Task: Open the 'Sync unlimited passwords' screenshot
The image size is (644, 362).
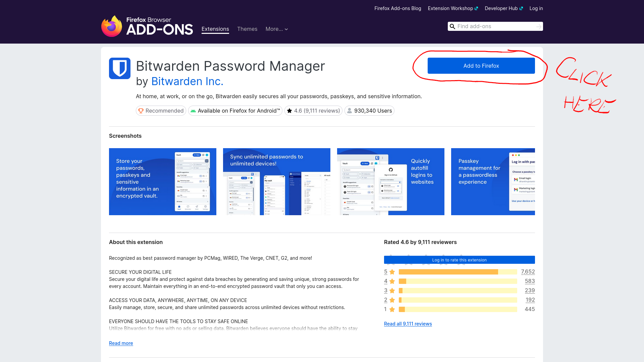Action: [x=276, y=182]
